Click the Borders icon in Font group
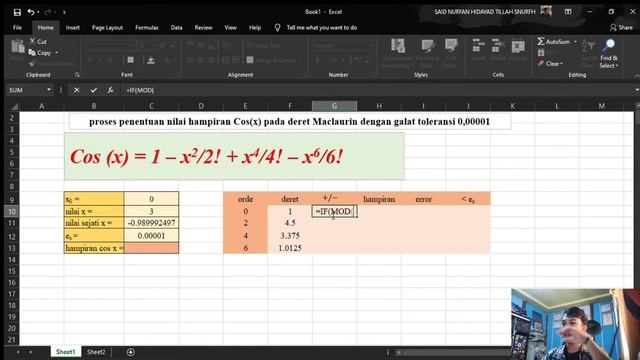This screenshot has width=640, height=360. click(x=131, y=60)
